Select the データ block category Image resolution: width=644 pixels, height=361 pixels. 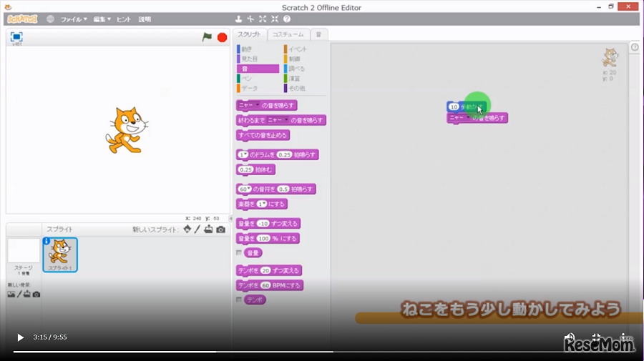coord(258,88)
